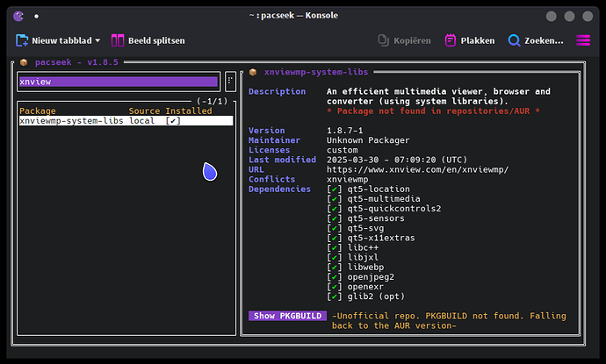Click the Show PKGBUILD button
Viewport: 606px width, 364px height.
[287, 316]
